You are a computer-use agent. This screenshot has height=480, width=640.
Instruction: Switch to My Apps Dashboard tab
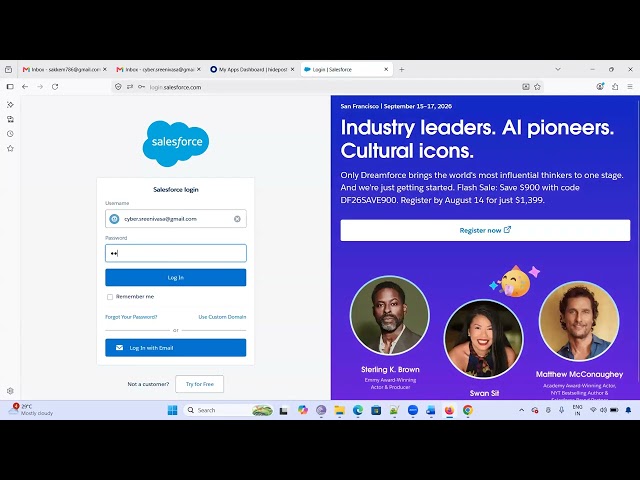pyautogui.click(x=249, y=70)
